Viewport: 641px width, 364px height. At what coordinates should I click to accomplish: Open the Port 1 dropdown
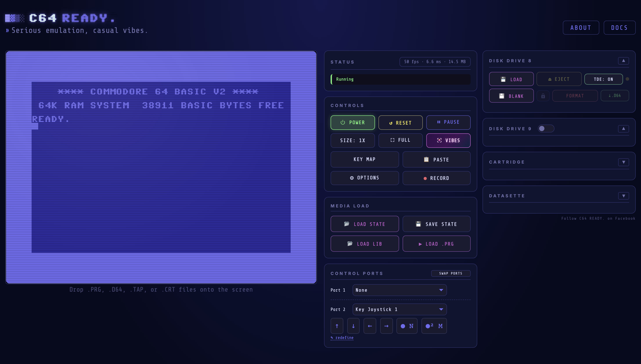400,290
